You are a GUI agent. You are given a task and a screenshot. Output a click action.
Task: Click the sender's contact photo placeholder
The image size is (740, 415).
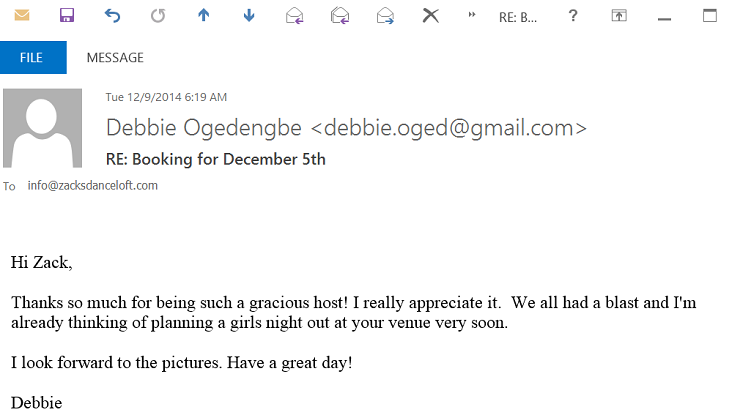(42, 128)
